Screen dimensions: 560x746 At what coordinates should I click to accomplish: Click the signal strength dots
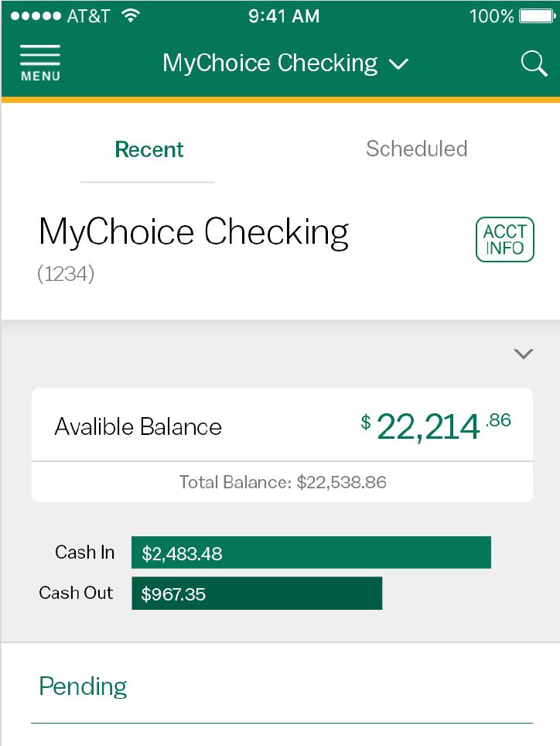pos(34,16)
